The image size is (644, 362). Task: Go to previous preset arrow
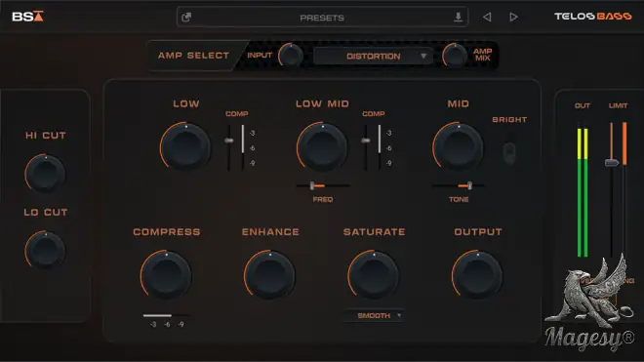tap(487, 18)
